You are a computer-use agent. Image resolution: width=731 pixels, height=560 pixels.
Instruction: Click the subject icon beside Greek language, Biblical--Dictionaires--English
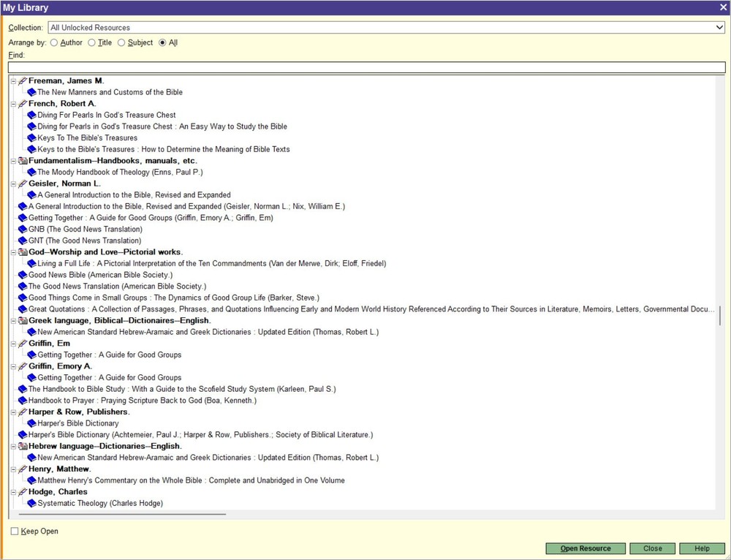coord(23,321)
